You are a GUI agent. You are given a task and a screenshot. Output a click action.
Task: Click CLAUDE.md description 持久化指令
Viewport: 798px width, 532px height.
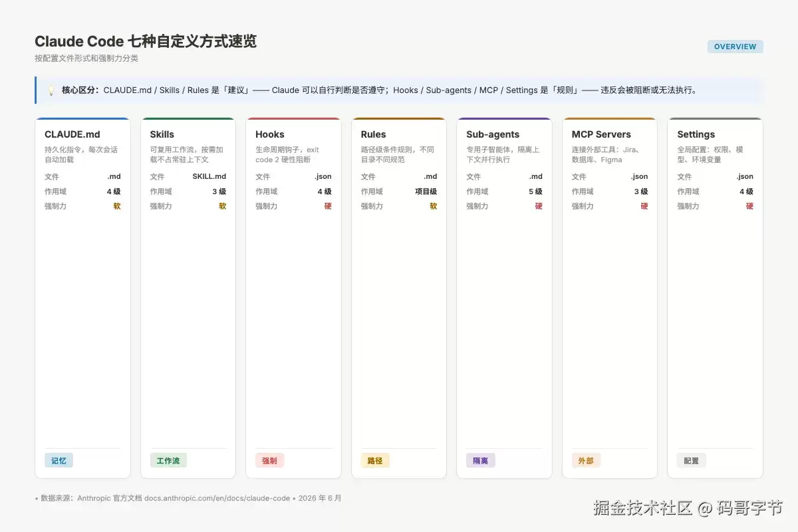point(81,154)
